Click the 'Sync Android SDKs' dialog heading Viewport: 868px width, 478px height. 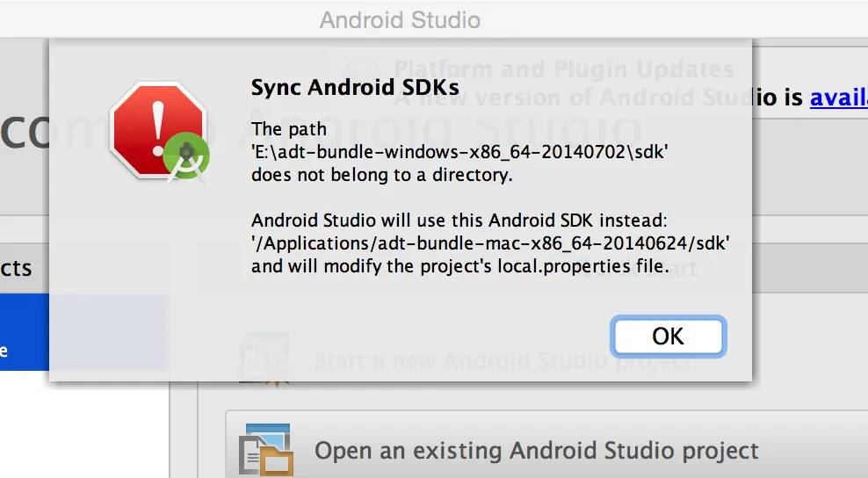click(355, 87)
